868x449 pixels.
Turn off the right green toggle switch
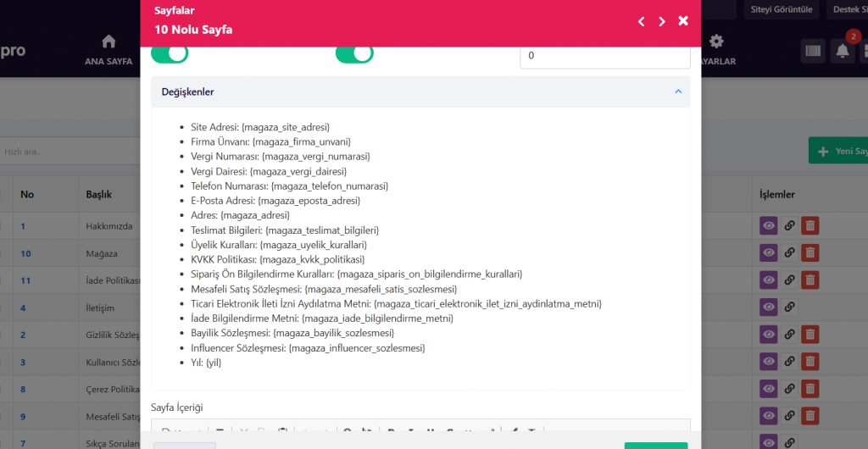coord(354,53)
